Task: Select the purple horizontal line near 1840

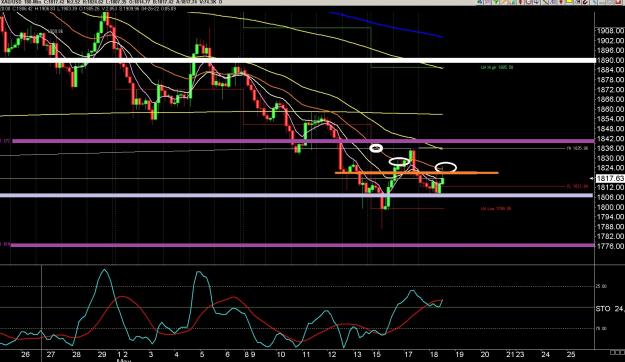Action: coord(303,141)
